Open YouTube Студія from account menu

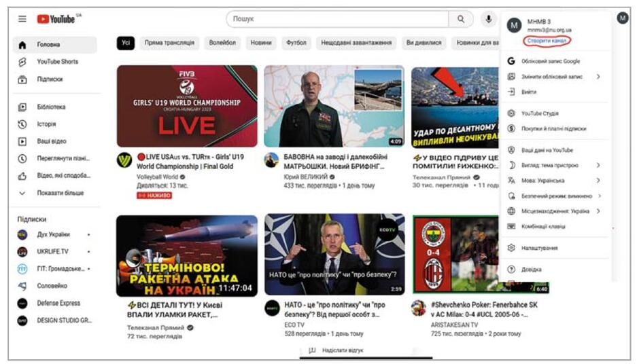tap(555, 113)
